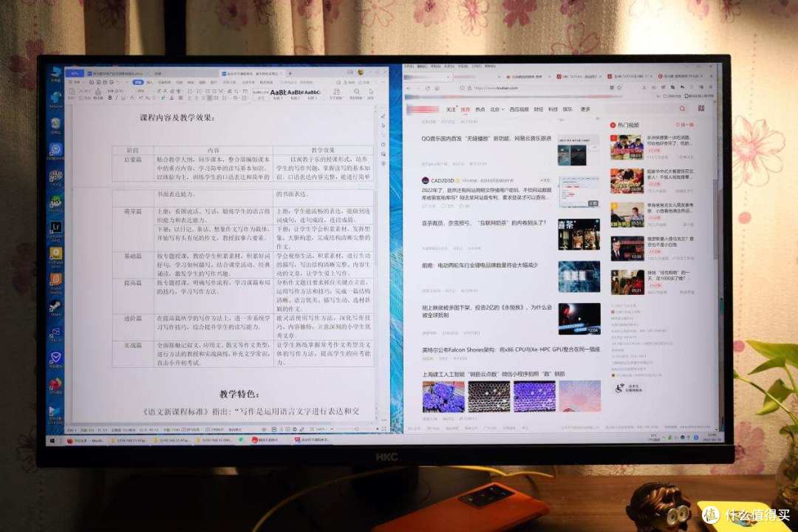
Task: Click the NetEase Music icon in the taskbar
Action: (x=253, y=438)
